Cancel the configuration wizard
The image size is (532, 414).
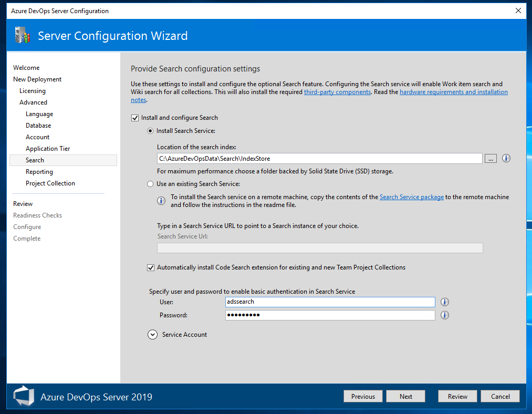(x=500, y=396)
